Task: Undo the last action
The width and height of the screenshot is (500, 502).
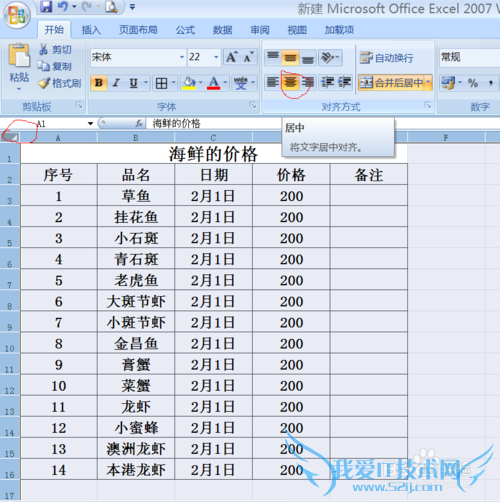Action: pos(63,7)
